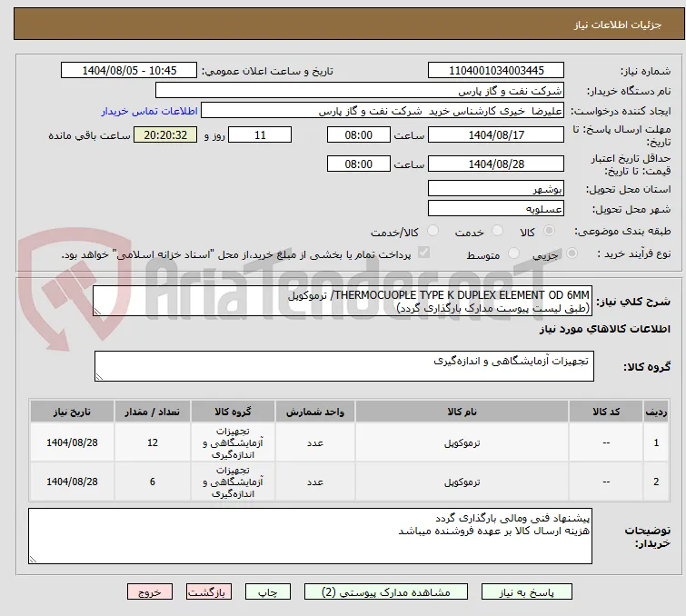
Task: Click date 1404/08/28 in row 2
Action: 72,482
